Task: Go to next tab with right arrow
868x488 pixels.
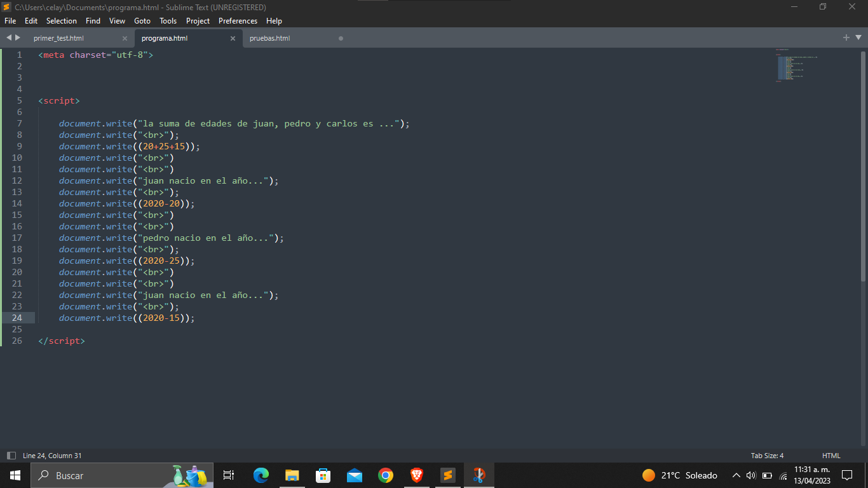Action: coord(18,38)
